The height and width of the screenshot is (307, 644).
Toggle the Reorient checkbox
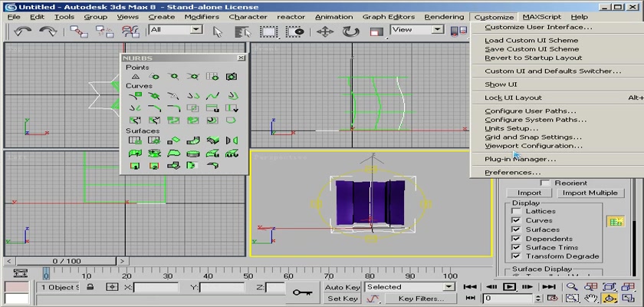(x=545, y=183)
